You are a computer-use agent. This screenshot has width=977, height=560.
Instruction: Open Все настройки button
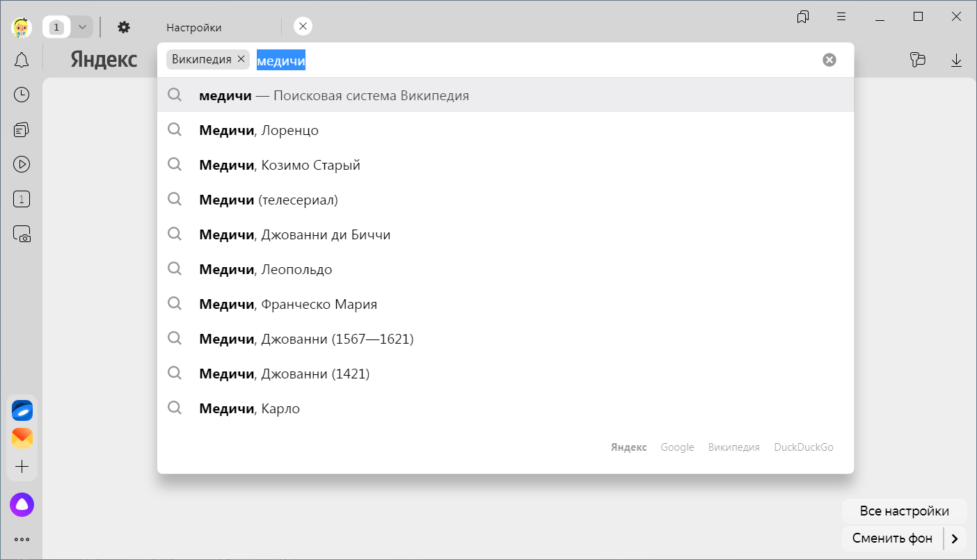coord(905,511)
